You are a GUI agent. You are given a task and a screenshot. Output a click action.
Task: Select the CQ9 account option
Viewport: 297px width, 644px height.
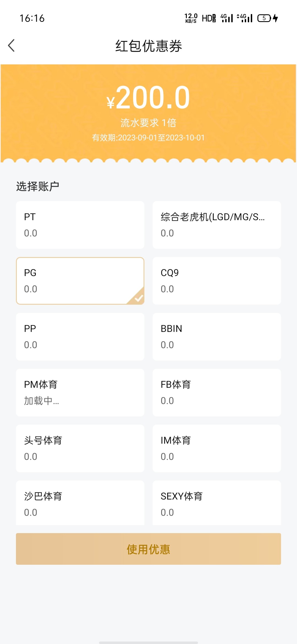tap(217, 281)
